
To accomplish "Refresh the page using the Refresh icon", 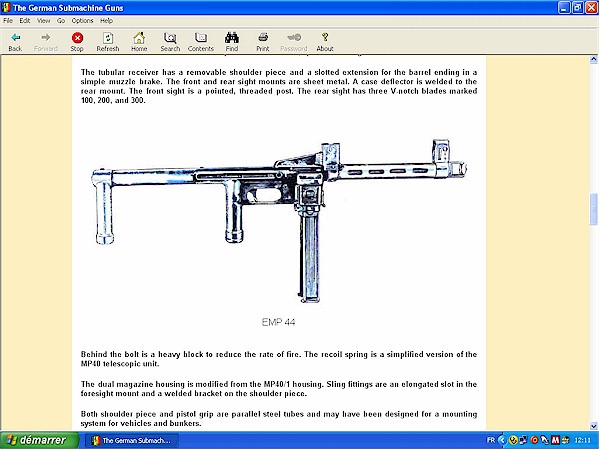I will click(108, 41).
